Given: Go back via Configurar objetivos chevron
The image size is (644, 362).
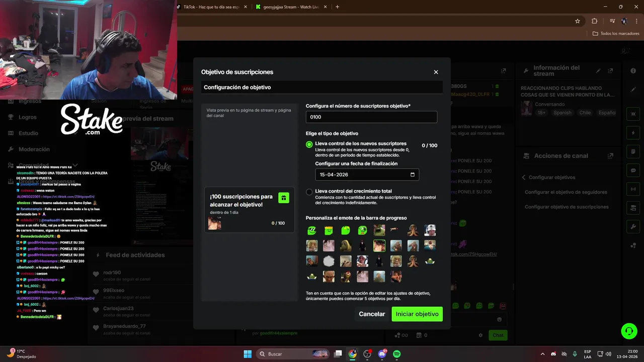Looking at the screenshot, I should 524,177.
